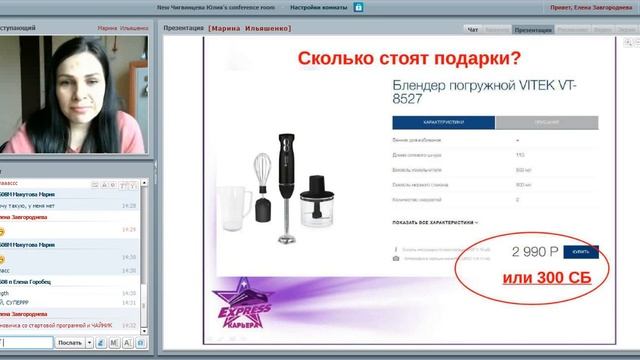
Task: Click chat scrollbar down arrow
Action: [144, 331]
